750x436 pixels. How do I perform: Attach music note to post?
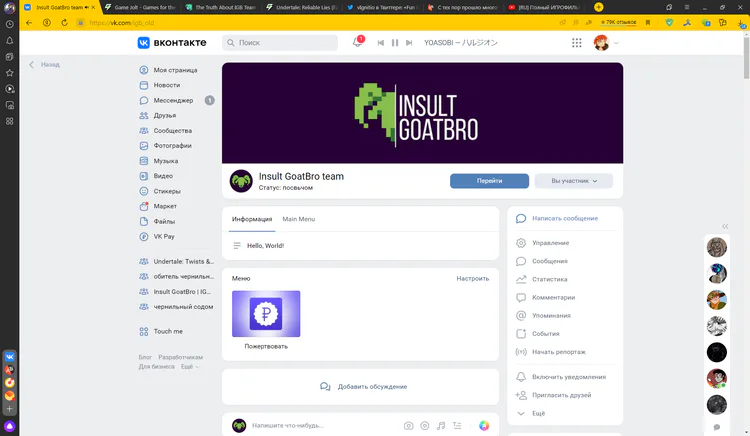click(x=441, y=425)
